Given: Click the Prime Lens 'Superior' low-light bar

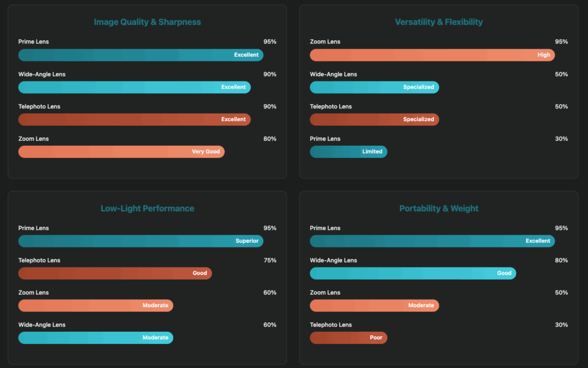Looking at the screenshot, I should click(x=141, y=241).
